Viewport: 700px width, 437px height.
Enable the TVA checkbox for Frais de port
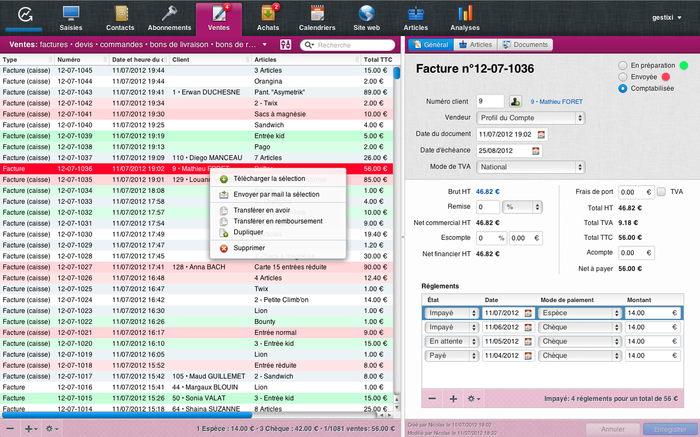(662, 191)
